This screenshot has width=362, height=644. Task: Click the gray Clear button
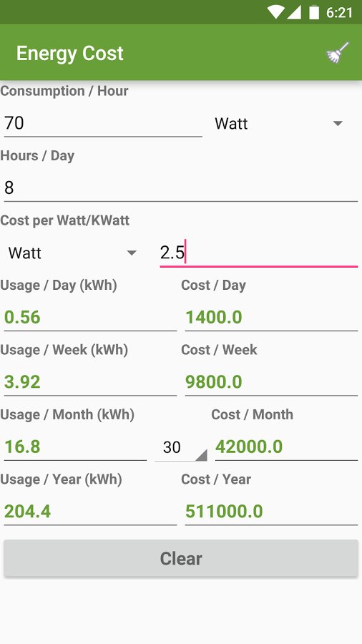coord(181,559)
